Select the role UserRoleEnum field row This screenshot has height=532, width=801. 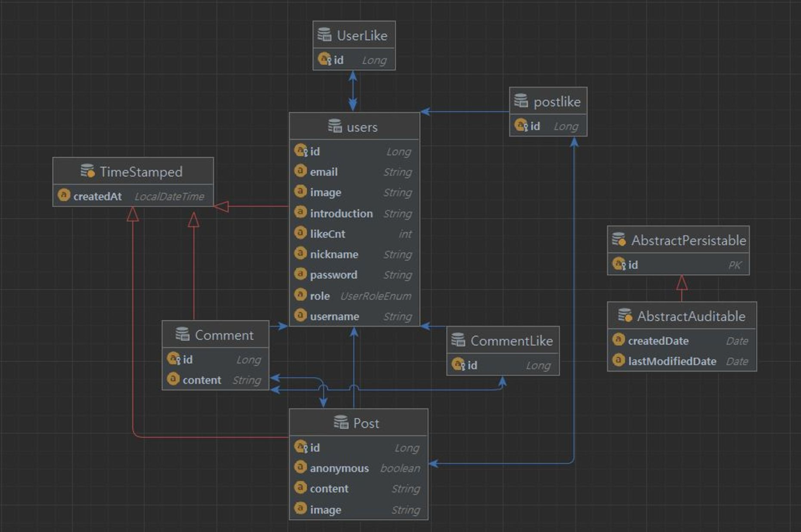320,296
